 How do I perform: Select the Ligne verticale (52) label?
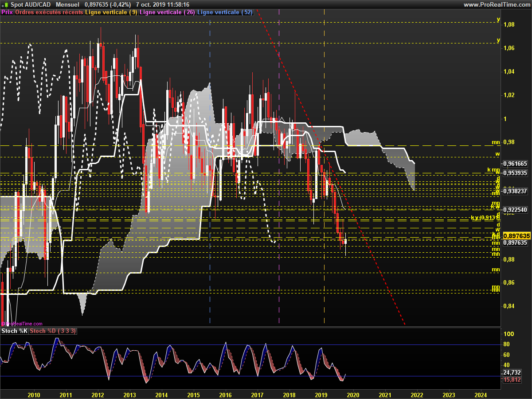[224, 12]
